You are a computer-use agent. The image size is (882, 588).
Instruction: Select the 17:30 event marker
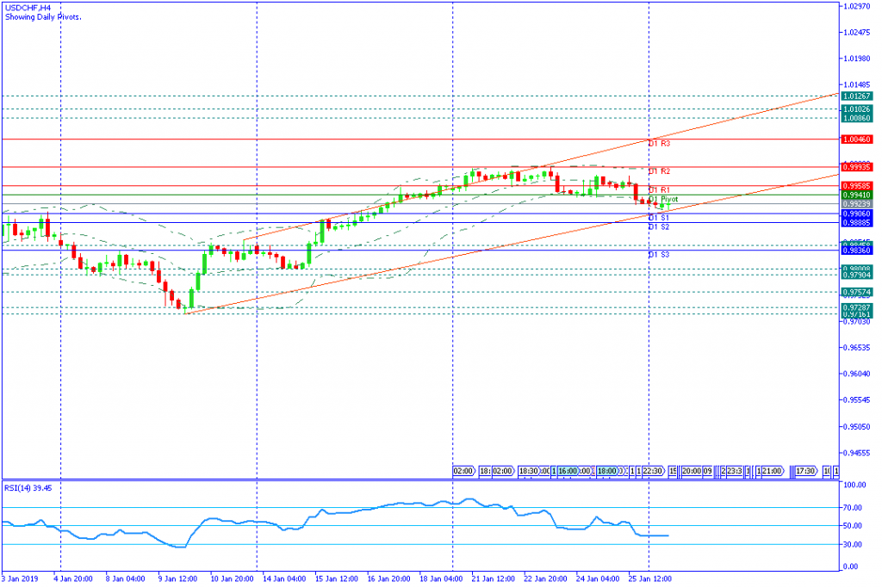click(805, 471)
